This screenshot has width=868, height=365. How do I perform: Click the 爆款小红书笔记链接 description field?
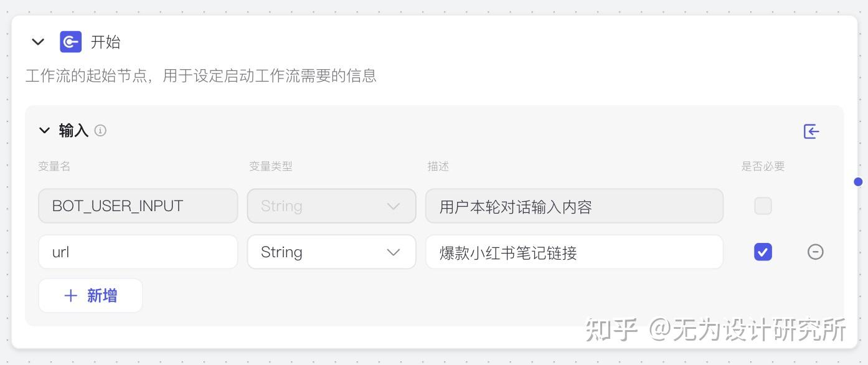click(x=574, y=252)
